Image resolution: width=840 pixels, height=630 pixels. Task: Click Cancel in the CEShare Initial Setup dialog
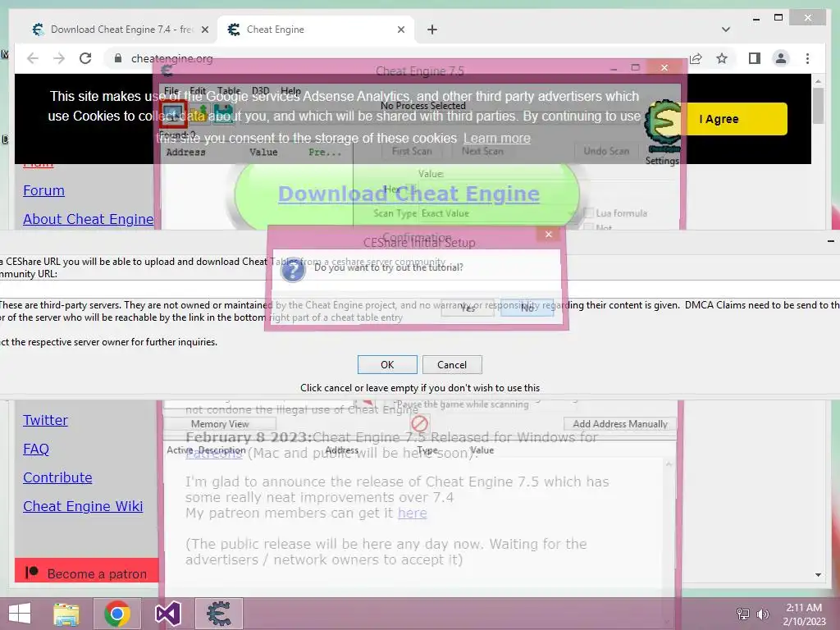click(452, 365)
